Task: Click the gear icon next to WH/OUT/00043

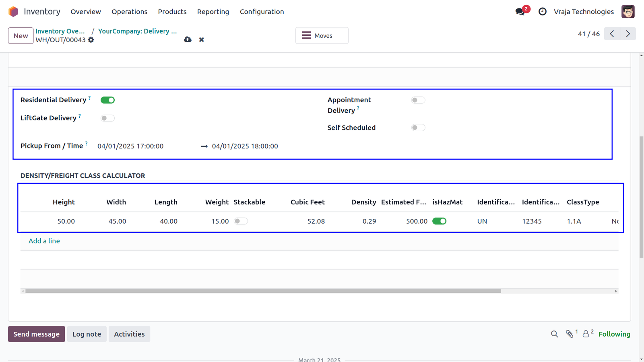Action: 91,40
